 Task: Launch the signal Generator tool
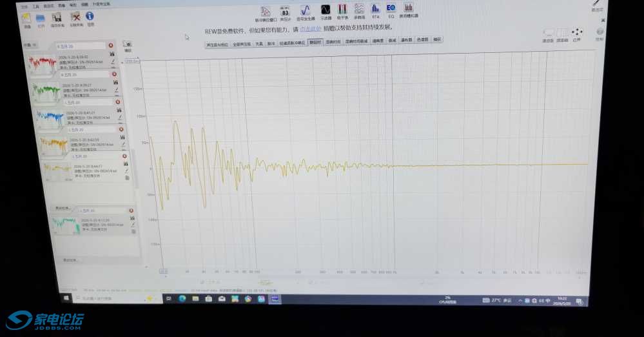coord(305,13)
